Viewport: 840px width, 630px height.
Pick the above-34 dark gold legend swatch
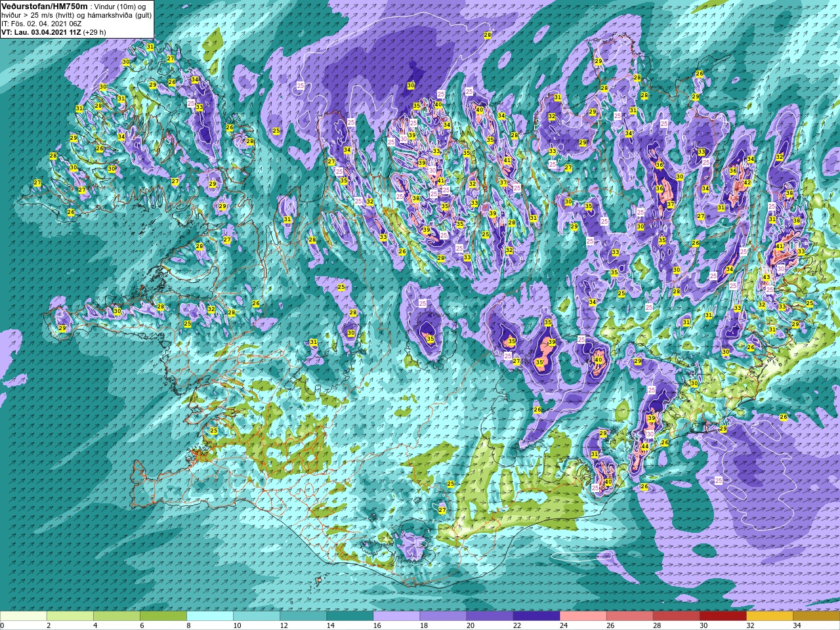click(816, 616)
